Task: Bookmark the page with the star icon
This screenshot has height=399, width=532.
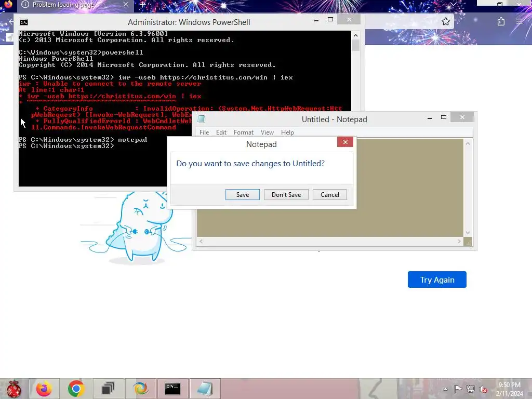Action: click(445, 22)
